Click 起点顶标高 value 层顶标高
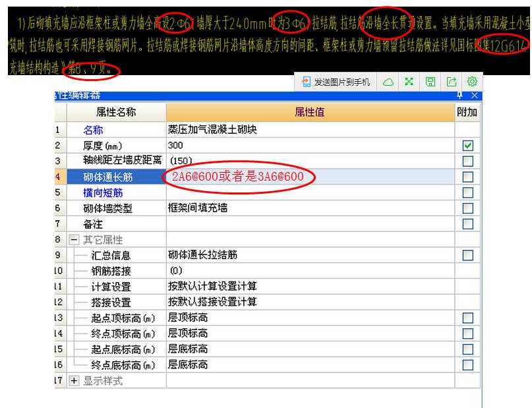The image size is (532, 408). (188, 318)
